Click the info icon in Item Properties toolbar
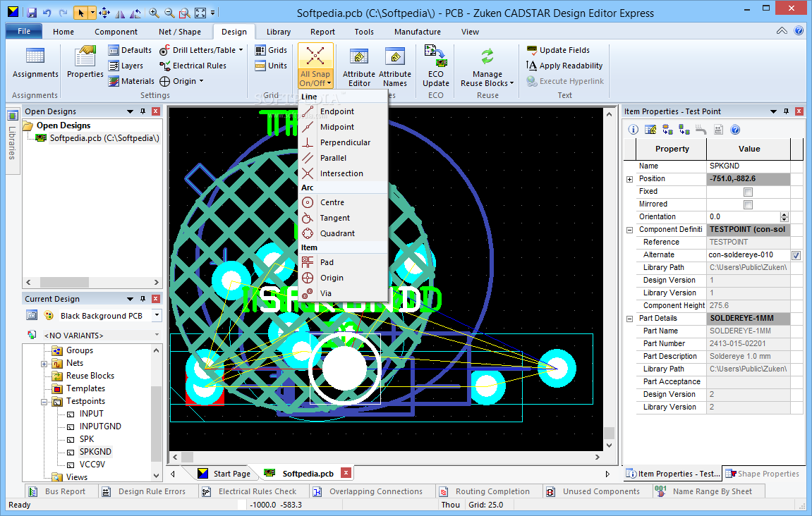 (x=634, y=130)
